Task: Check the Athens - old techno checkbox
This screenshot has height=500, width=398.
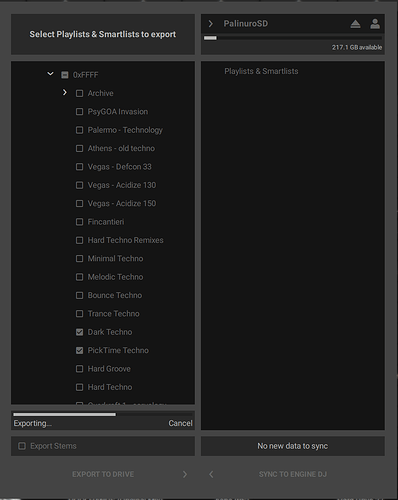Action: tap(79, 148)
